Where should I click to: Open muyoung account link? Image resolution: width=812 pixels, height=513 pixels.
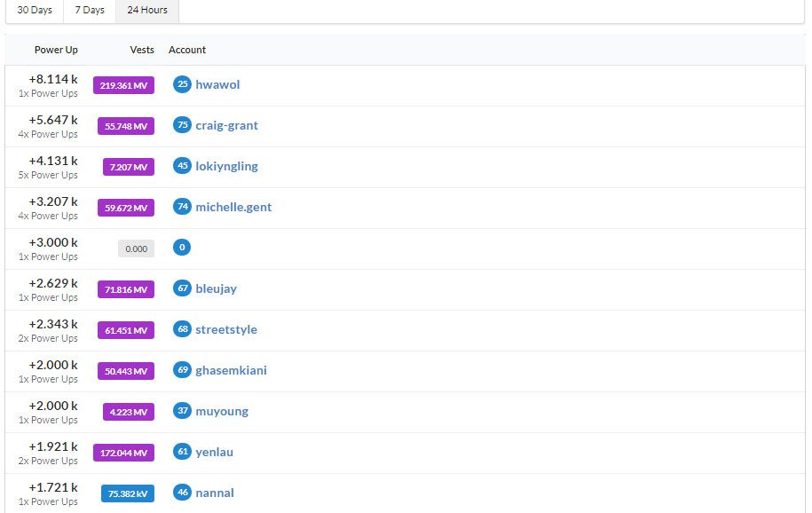click(x=222, y=412)
